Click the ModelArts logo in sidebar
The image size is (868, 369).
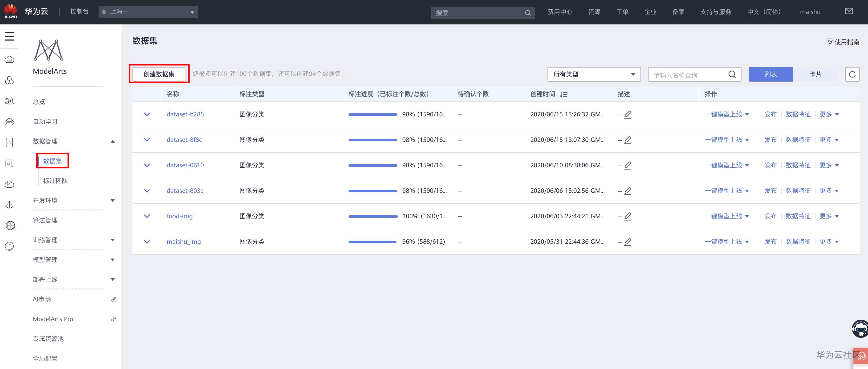[x=49, y=50]
